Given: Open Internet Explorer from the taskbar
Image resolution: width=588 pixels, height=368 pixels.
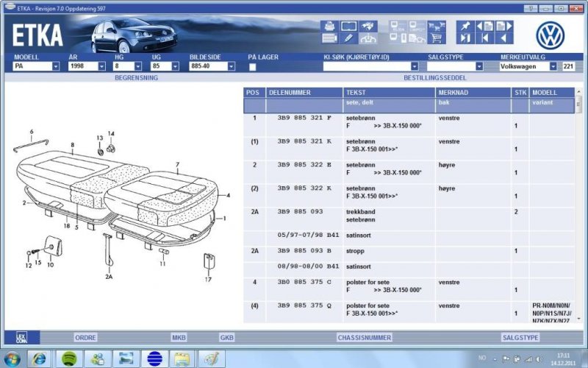Looking at the screenshot, I should pos(40,358).
